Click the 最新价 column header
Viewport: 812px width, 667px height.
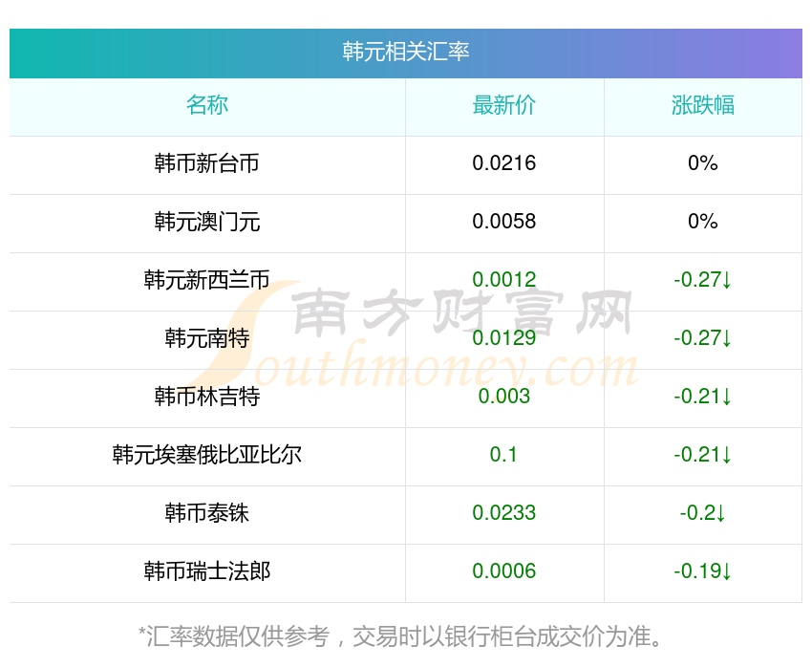(x=503, y=105)
